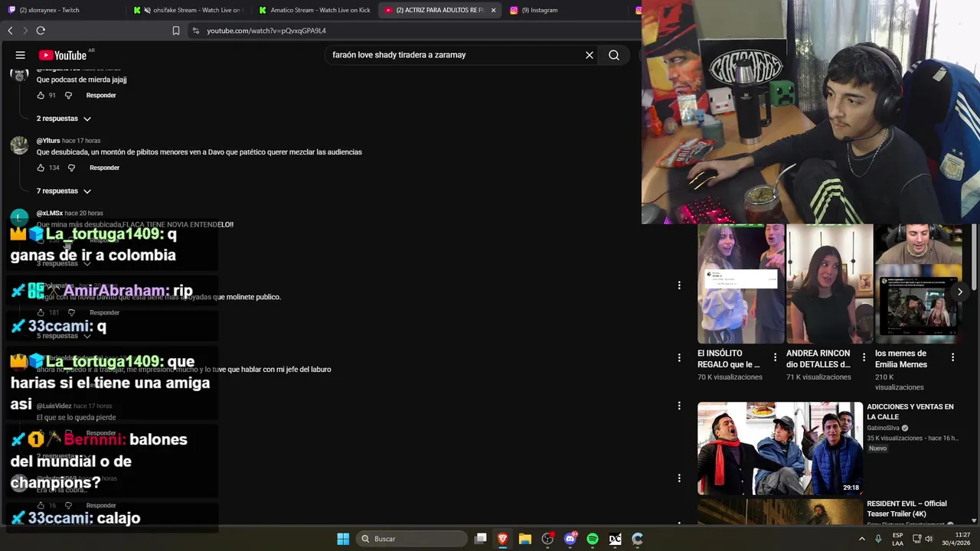Open 'ANDREA RINCON dio DETALLES' short thumbnail
This screenshot has width=980, height=551.
click(x=829, y=284)
